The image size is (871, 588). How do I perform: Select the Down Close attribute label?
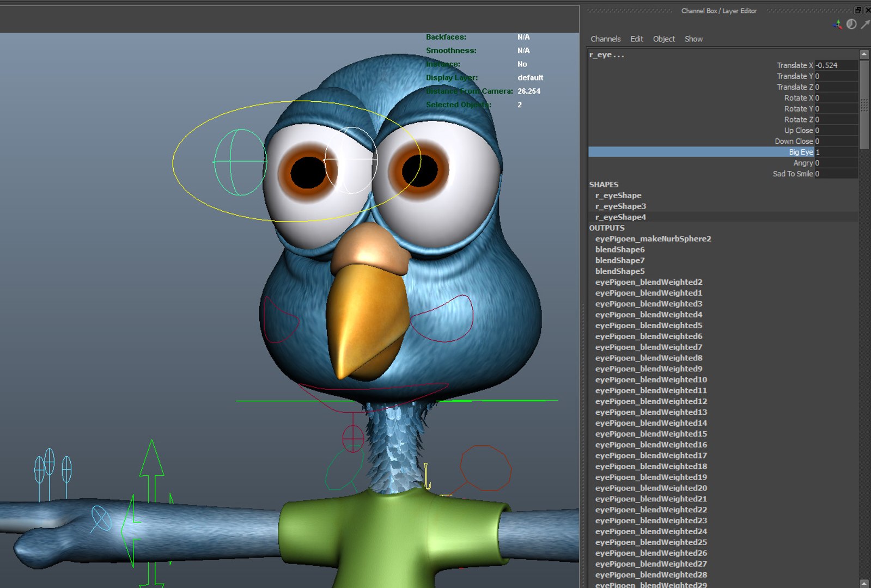click(x=794, y=142)
